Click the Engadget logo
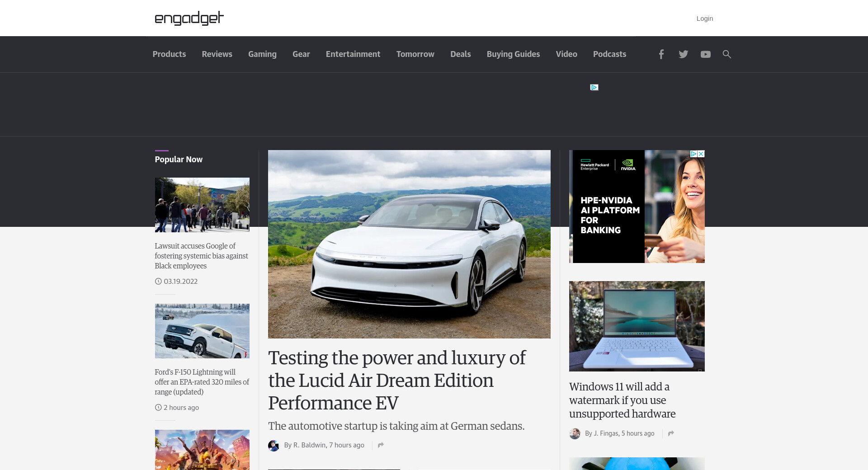868x470 pixels. click(189, 18)
